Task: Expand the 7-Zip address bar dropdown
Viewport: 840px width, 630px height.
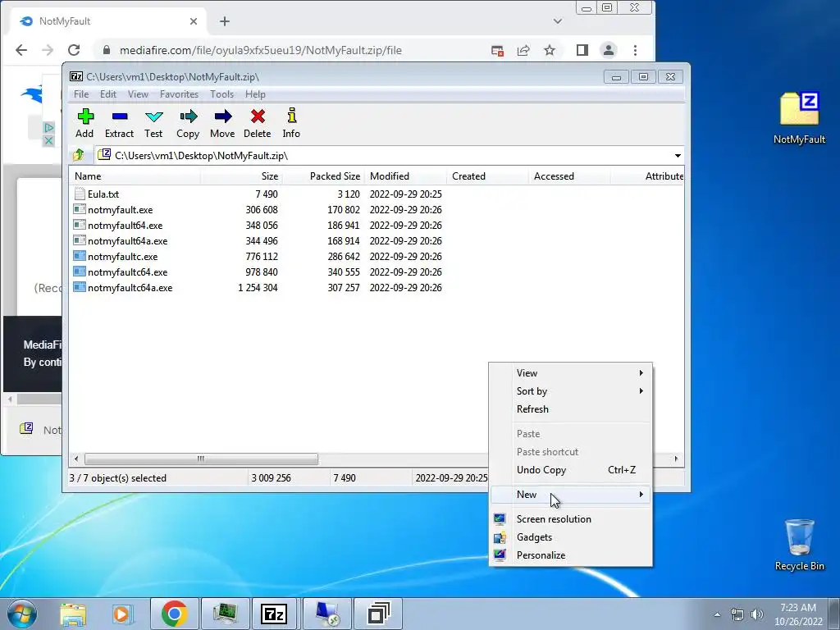Action: click(x=678, y=155)
